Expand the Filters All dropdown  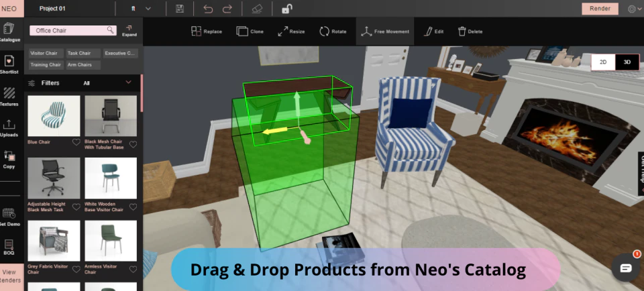pyautogui.click(x=128, y=82)
